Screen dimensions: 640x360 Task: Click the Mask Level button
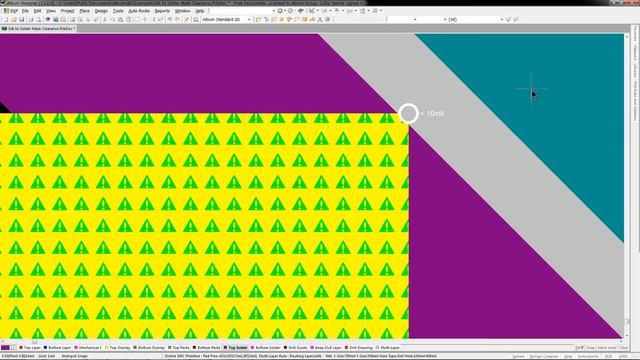click(607, 348)
